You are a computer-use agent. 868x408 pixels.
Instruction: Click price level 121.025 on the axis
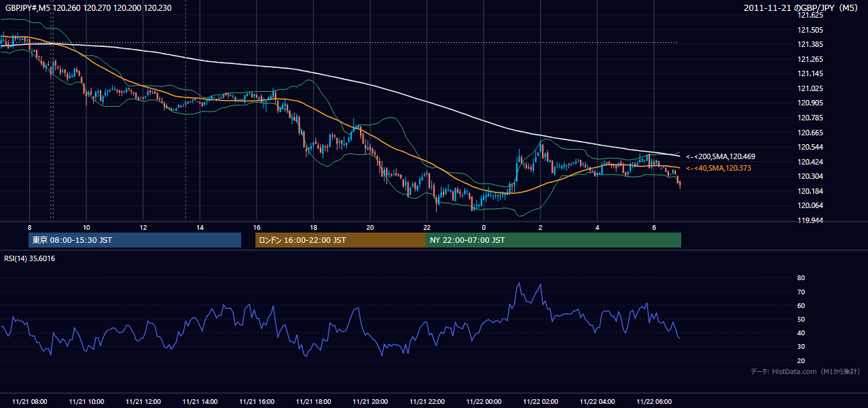[811, 88]
